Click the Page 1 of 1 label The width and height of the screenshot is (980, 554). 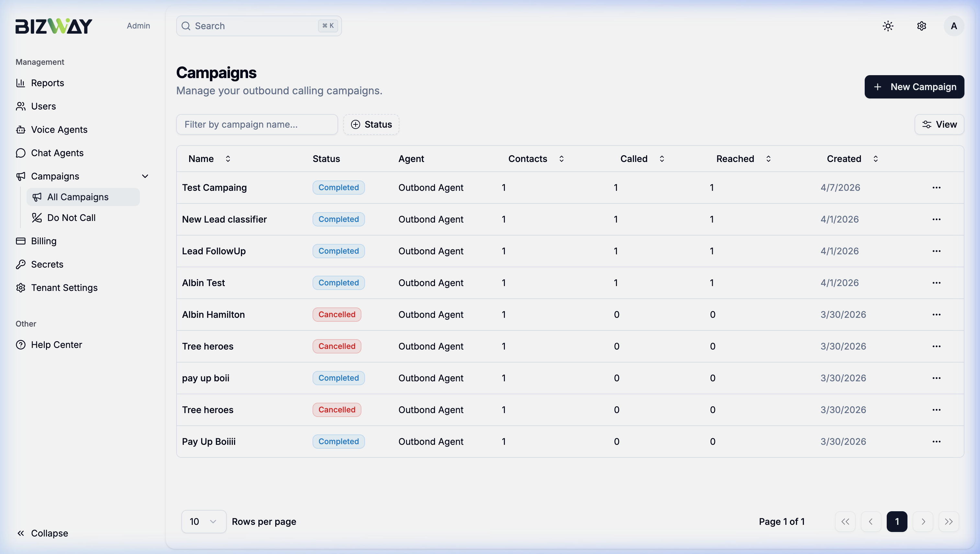[782, 522]
